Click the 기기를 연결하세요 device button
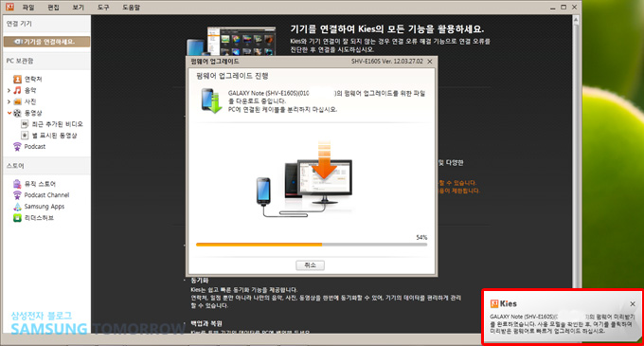Screen dimensions: 644x346 pyautogui.click(x=46, y=42)
